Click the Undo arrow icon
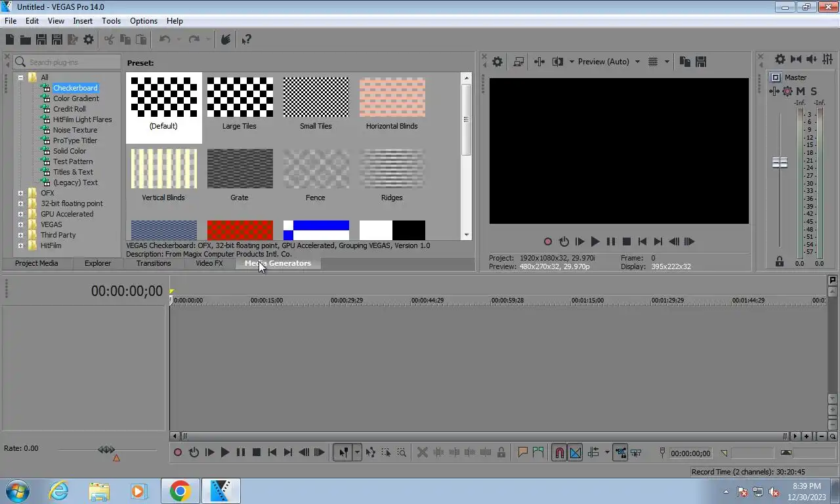This screenshot has width=840, height=504. click(x=165, y=40)
